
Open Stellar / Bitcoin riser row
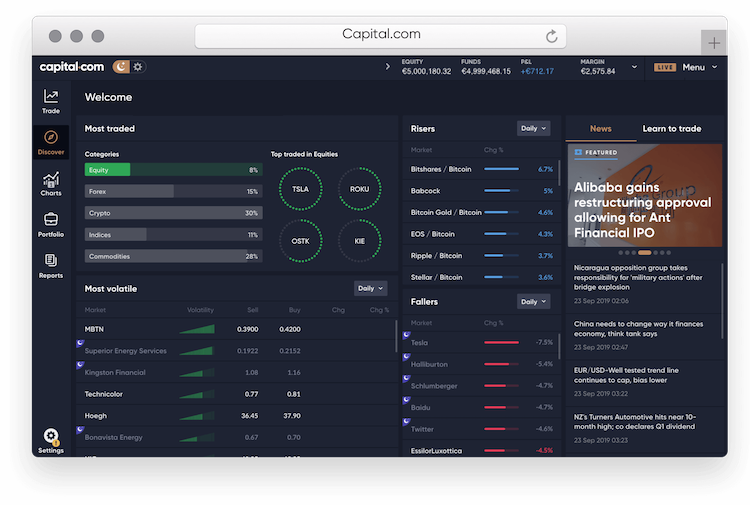(481, 277)
